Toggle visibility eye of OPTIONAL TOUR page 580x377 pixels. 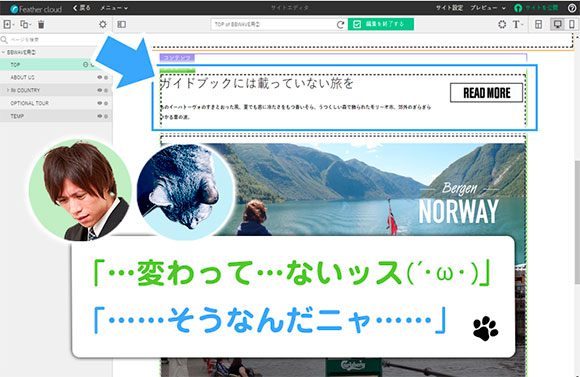(x=100, y=103)
